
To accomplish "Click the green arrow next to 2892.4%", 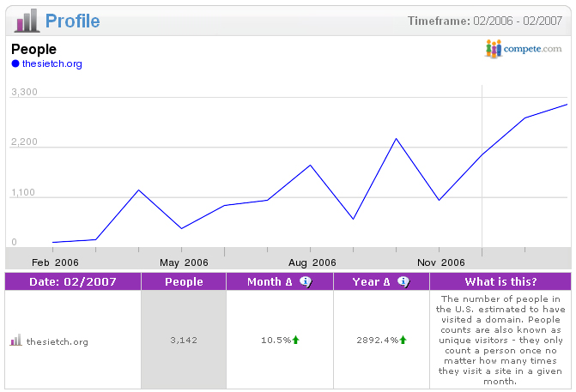I will coord(403,340).
